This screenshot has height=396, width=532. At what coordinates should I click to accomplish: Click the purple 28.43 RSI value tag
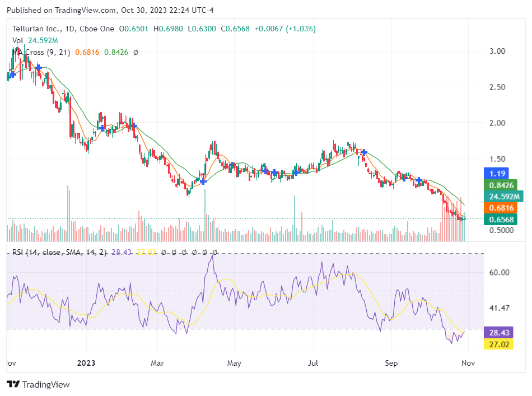click(x=498, y=333)
